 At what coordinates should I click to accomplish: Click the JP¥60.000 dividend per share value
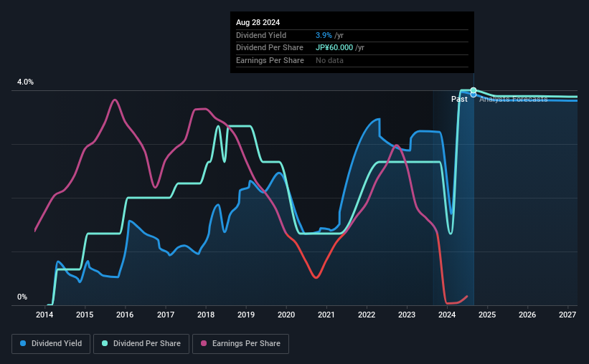pyautogui.click(x=334, y=48)
